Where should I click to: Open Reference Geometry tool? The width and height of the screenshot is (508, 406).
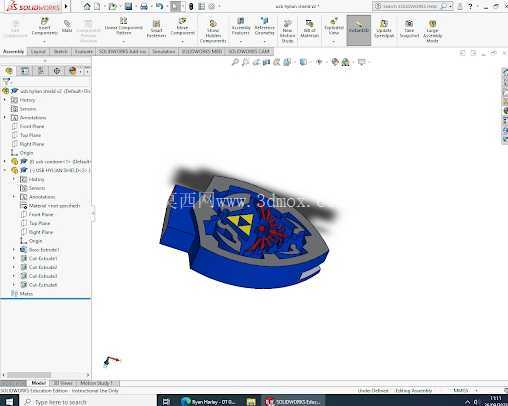[264, 26]
